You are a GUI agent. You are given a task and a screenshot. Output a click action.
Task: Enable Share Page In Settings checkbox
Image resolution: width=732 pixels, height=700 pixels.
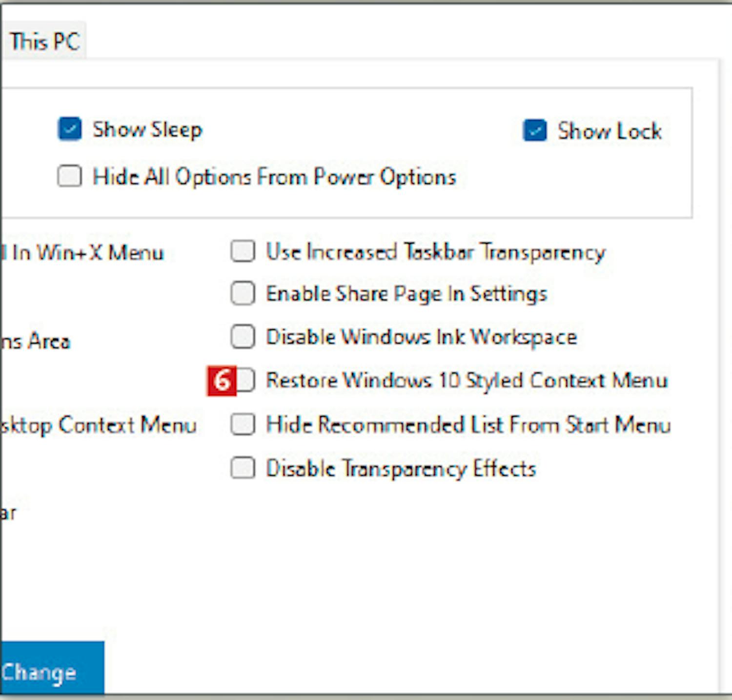243,294
